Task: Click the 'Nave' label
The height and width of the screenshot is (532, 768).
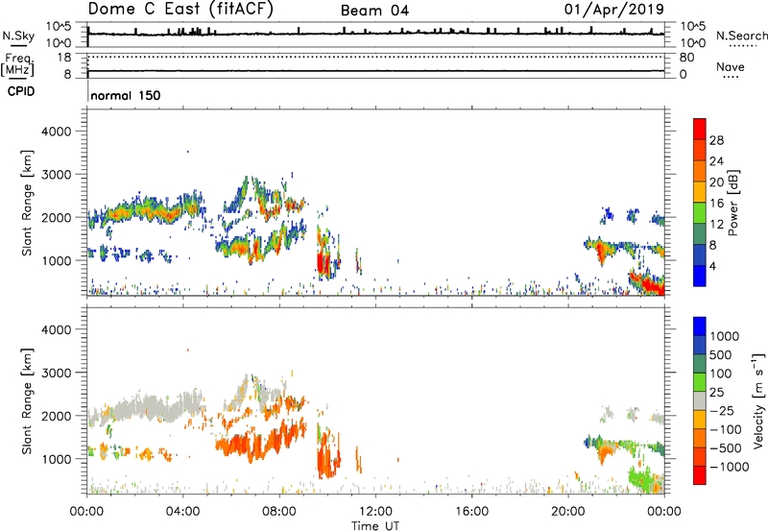Action: coord(731,66)
